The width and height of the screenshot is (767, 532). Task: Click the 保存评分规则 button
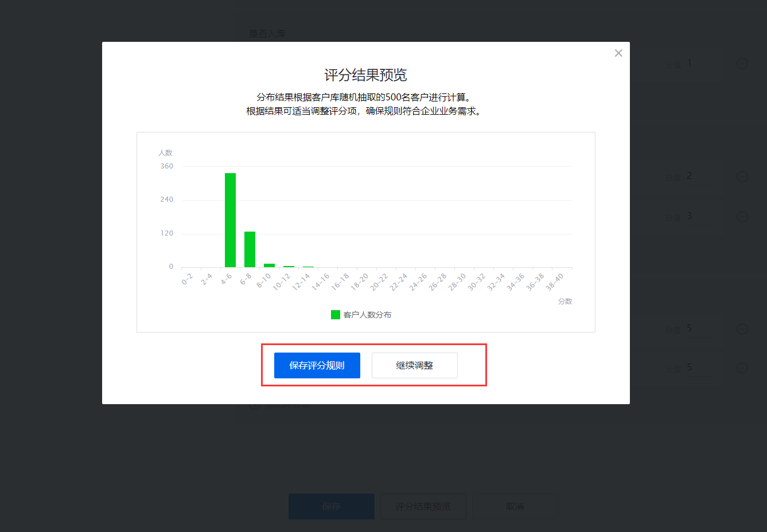317,365
